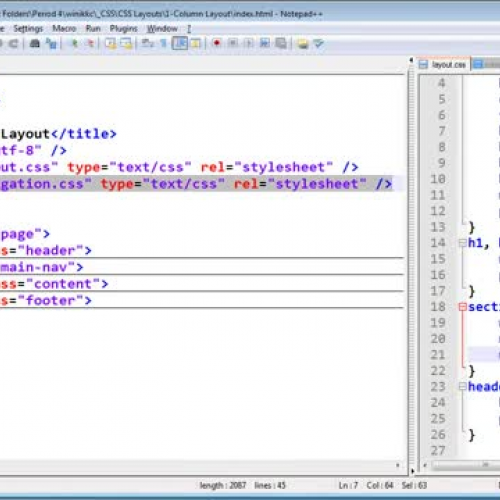This screenshot has height=500, width=500.
Task: Click the main-nav"> code line
Action: tap(42, 267)
